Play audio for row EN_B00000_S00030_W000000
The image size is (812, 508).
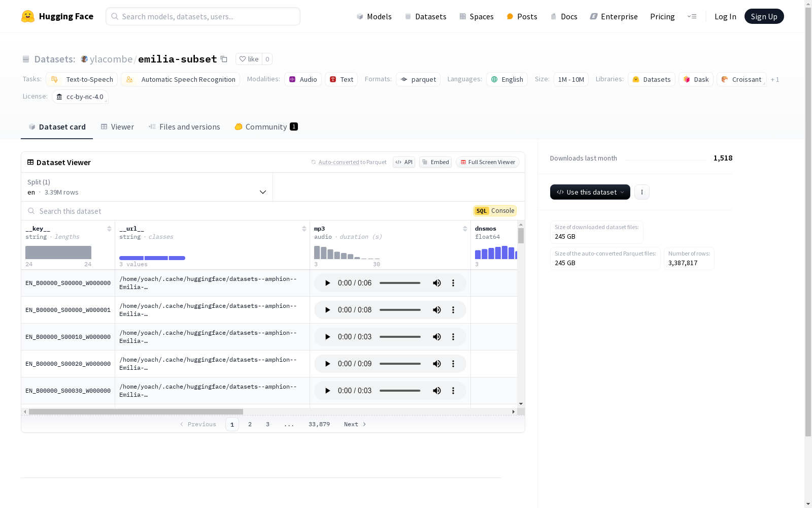[327, 391]
